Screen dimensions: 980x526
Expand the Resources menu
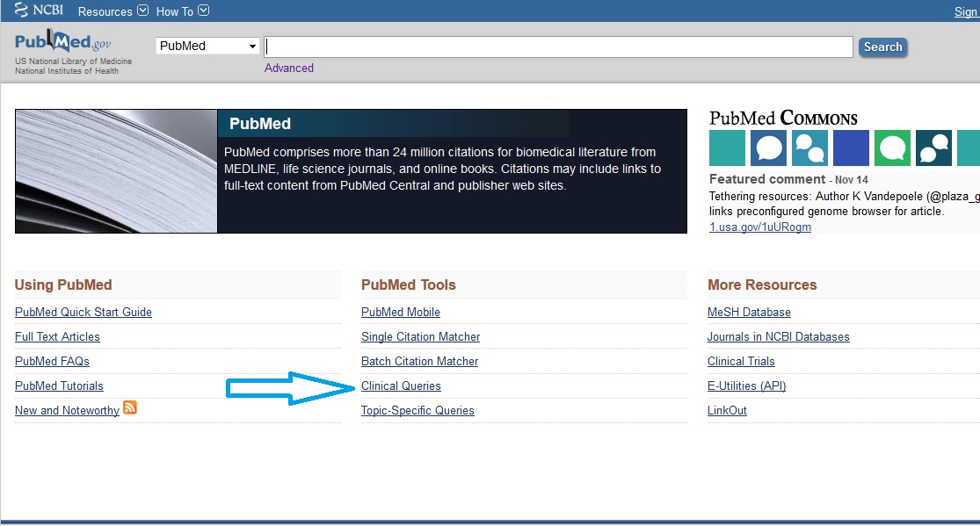click(113, 11)
